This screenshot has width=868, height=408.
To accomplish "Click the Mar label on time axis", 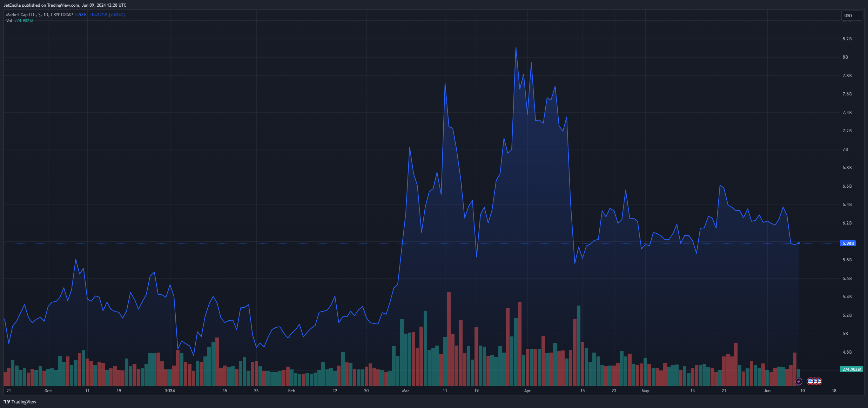I will [405, 391].
